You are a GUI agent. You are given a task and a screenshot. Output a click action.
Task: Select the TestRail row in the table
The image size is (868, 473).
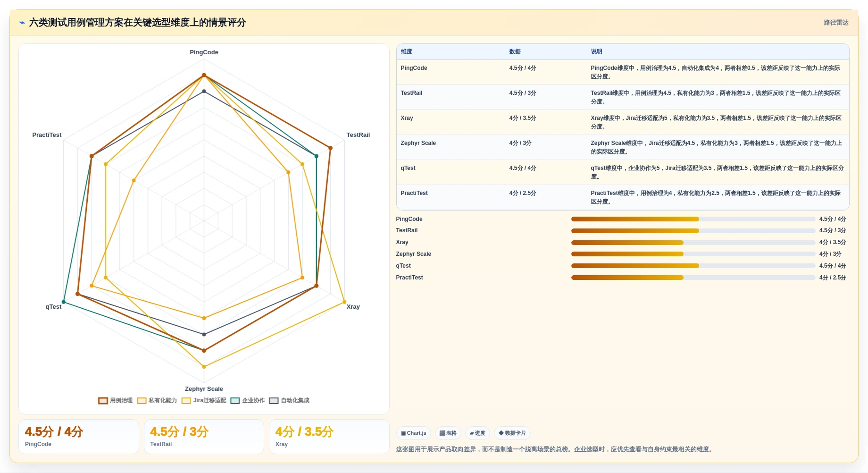click(623, 97)
